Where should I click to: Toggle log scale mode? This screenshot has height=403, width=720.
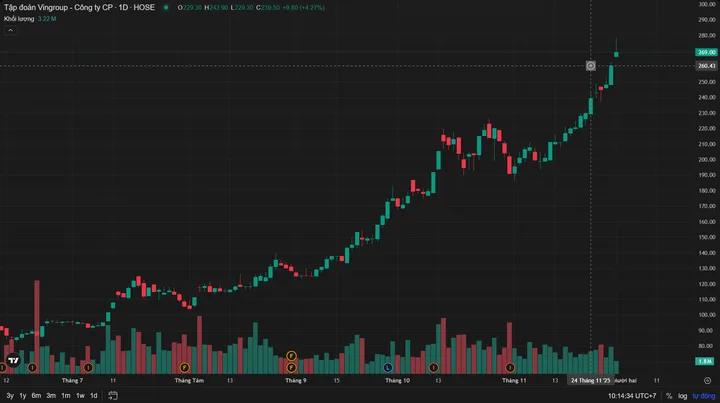point(683,396)
